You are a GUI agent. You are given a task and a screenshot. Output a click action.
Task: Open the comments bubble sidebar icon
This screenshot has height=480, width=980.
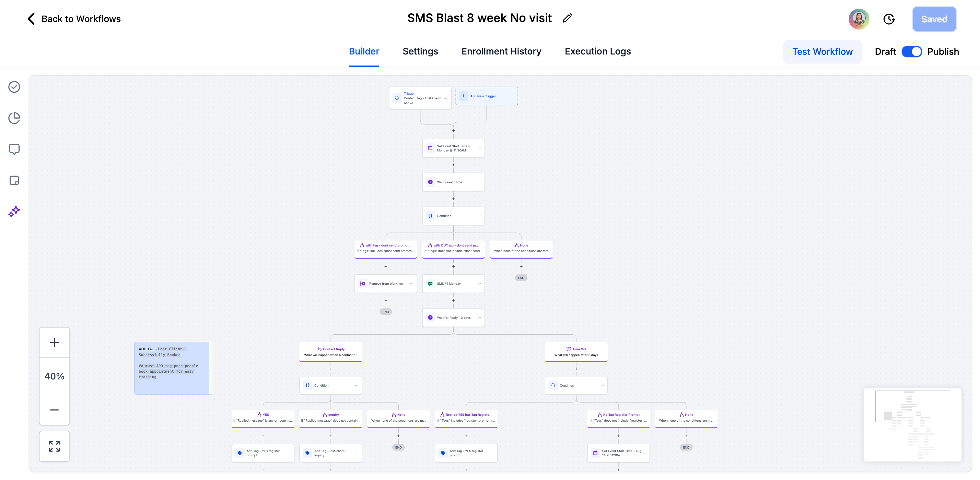pyautogui.click(x=15, y=149)
